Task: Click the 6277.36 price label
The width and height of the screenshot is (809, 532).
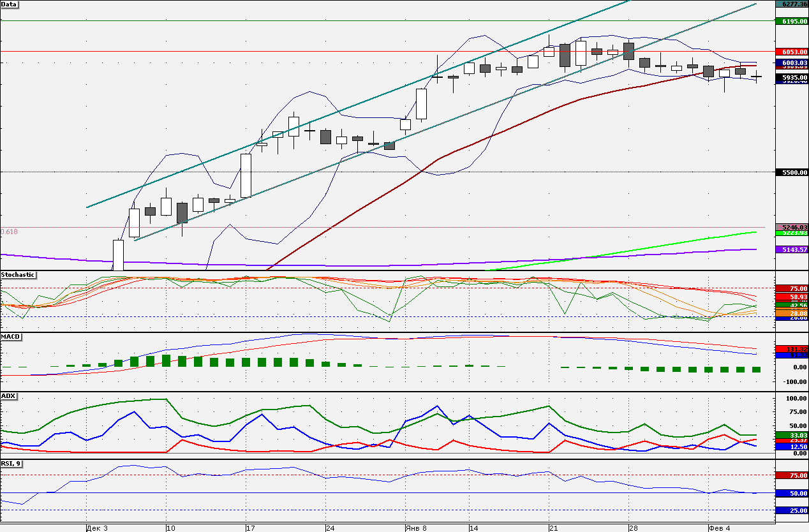Action: [x=791, y=4]
